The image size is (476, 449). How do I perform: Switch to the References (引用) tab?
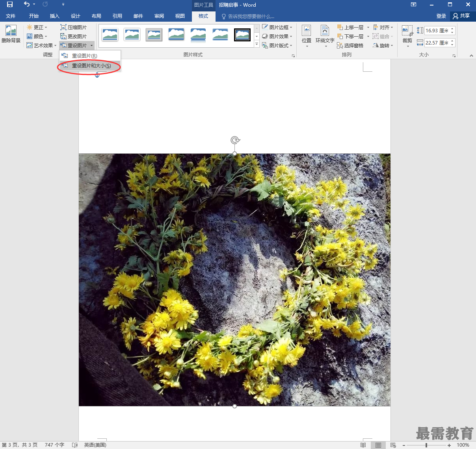click(117, 16)
